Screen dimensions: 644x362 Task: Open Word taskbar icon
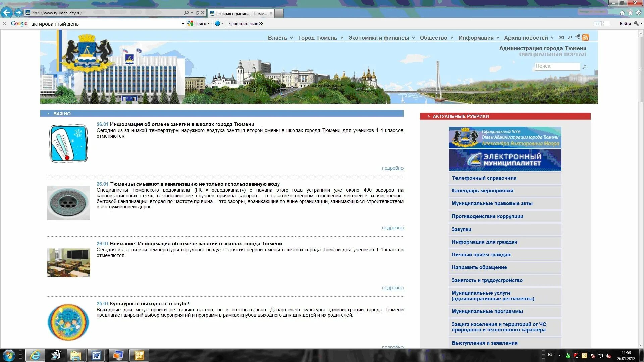click(x=96, y=355)
